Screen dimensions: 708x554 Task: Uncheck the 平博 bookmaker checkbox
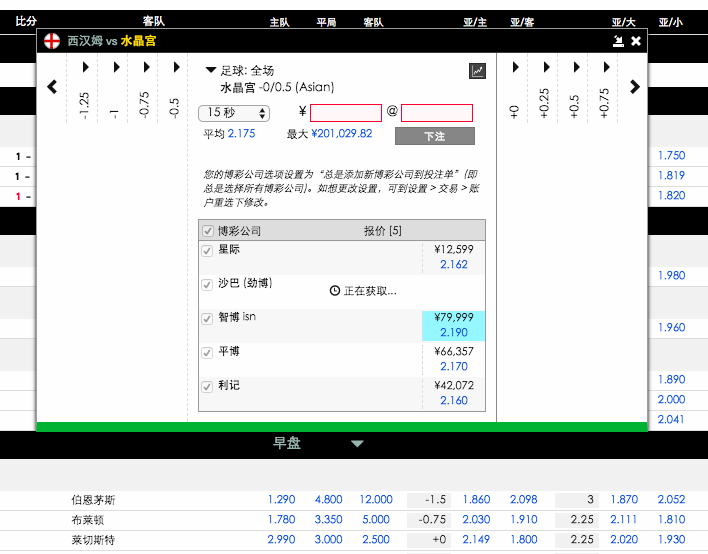208,352
